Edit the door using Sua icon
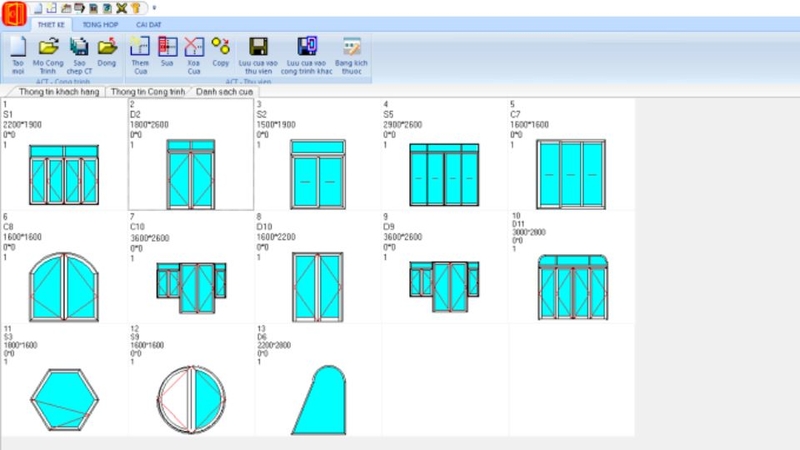This screenshot has height=450, width=800. 167,46
